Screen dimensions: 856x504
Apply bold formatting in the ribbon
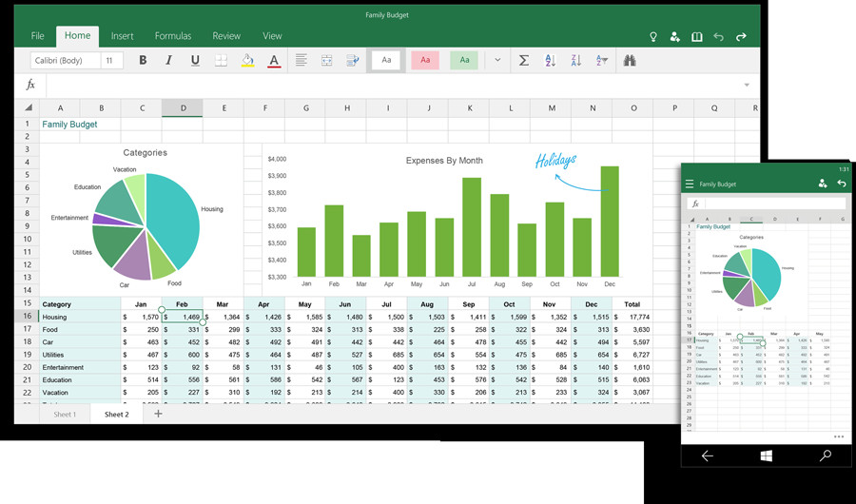[x=143, y=61]
